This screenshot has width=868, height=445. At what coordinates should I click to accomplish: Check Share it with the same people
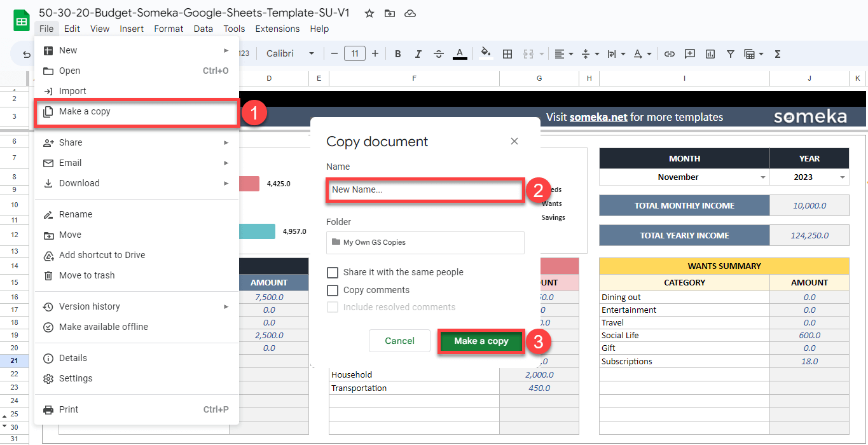[333, 272]
